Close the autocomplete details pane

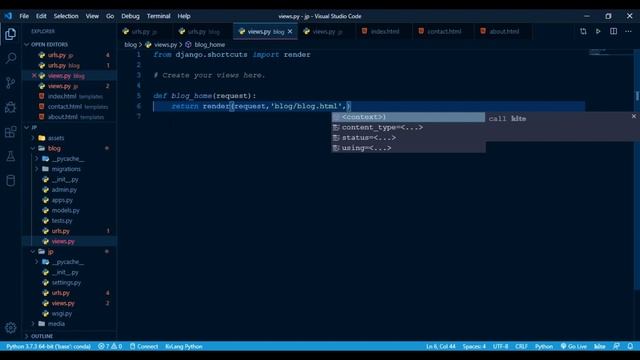[x=633, y=116]
